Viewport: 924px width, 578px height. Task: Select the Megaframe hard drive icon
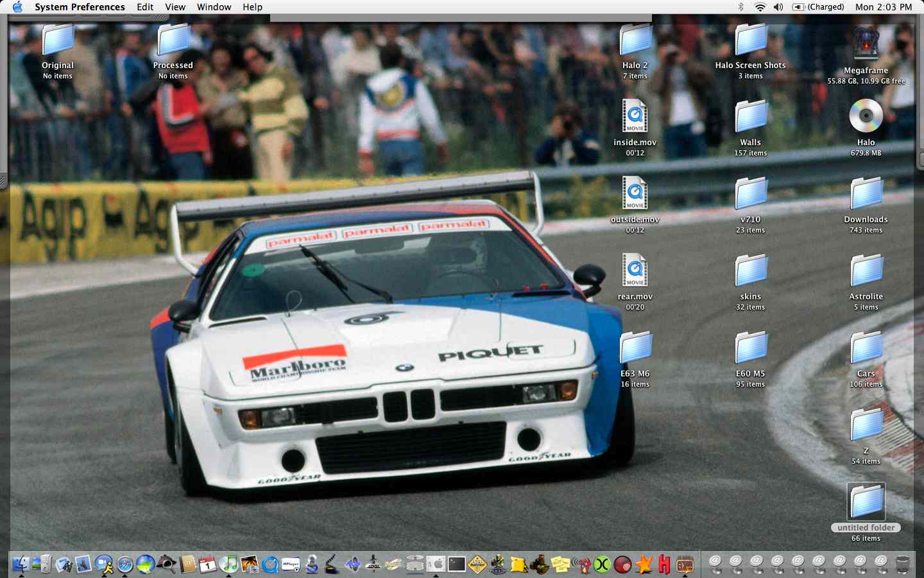coord(866,44)
